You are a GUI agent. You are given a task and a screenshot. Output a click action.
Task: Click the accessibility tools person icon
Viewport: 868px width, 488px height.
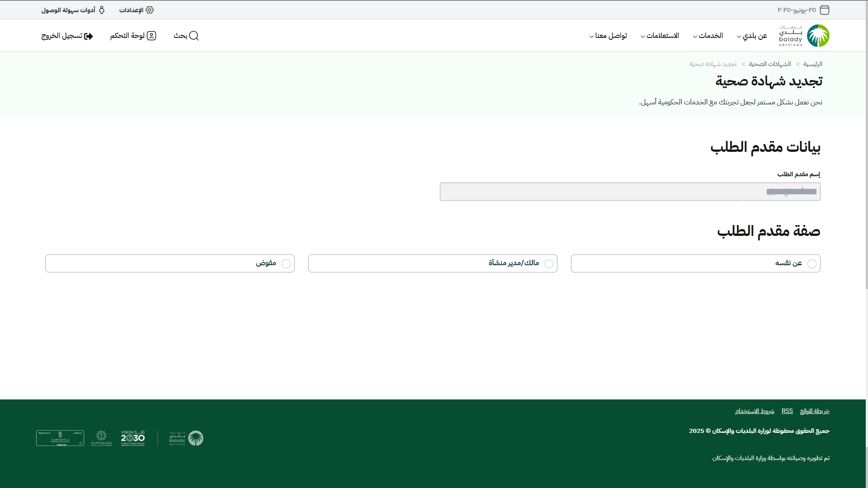(x=102, y=10)
